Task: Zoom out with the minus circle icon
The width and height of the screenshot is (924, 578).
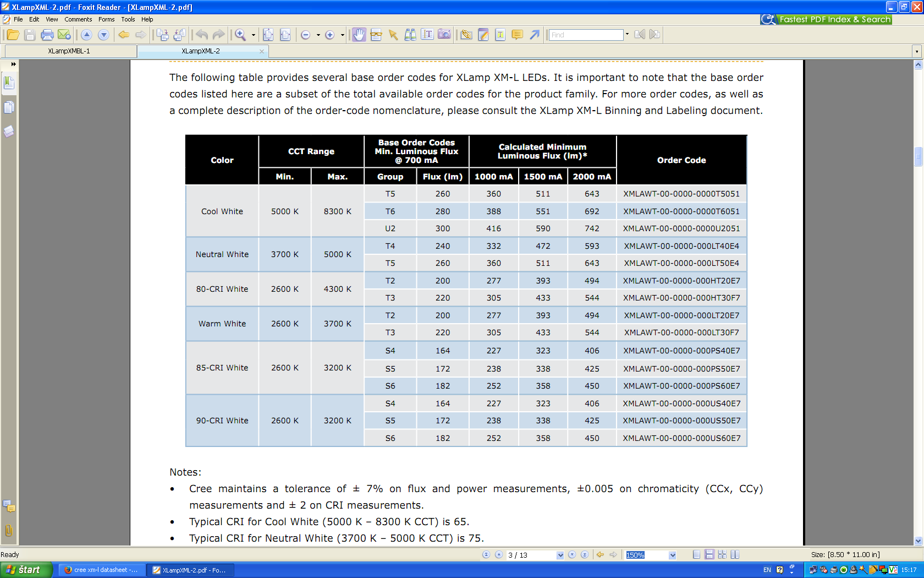Action: click(306, 35)
